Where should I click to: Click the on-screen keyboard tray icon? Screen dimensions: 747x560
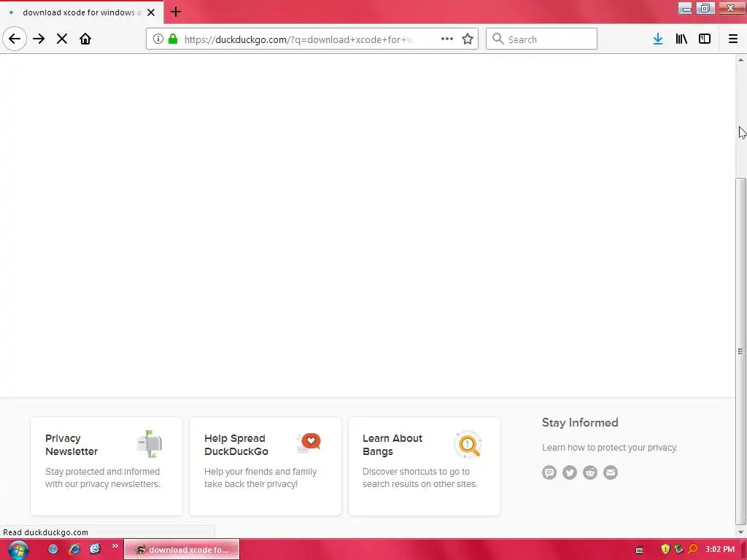tap(639, 550)
